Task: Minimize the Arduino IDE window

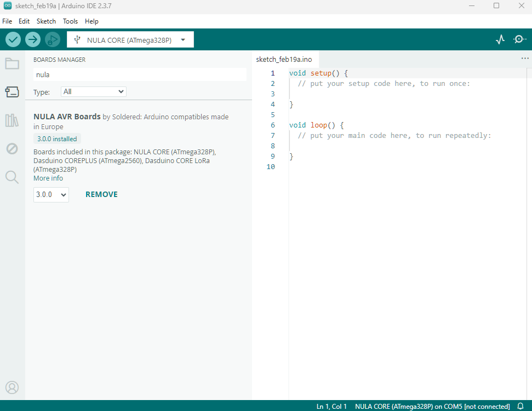Action: (472, 6)
